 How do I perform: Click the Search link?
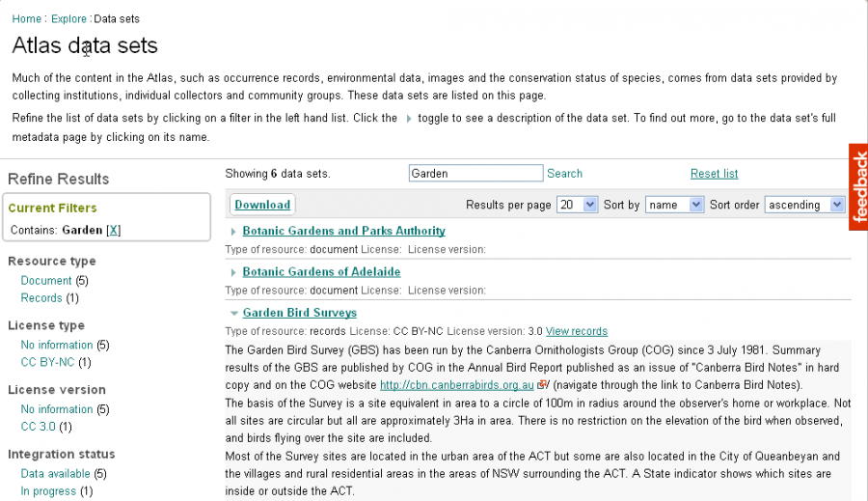tap(564, 174)
